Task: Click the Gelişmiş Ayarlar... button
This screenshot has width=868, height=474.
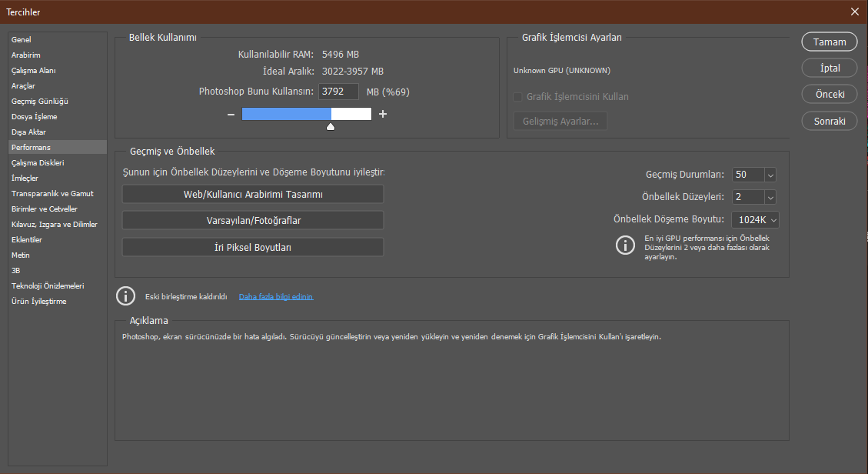Action: 560,122
